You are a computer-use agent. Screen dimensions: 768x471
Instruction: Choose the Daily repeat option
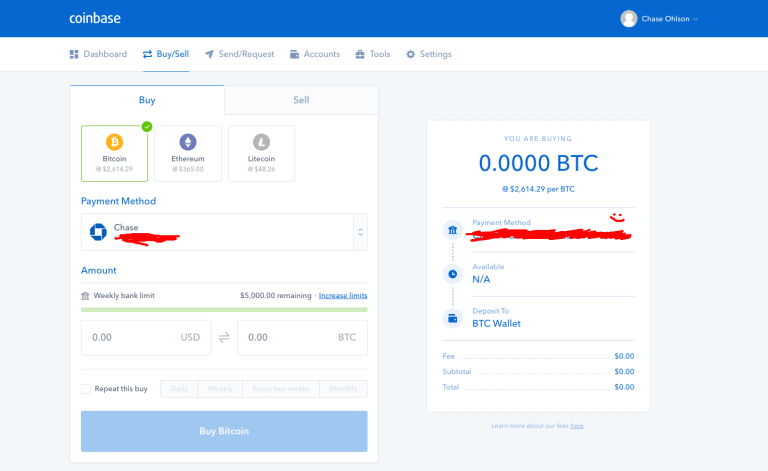[x=179, y=389]
